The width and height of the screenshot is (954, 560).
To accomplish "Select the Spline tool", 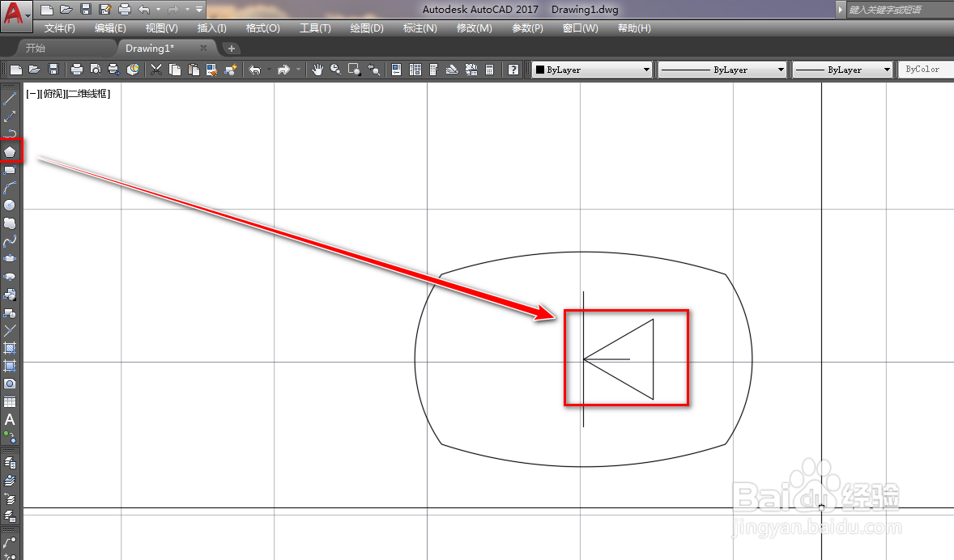I will 10,241.
